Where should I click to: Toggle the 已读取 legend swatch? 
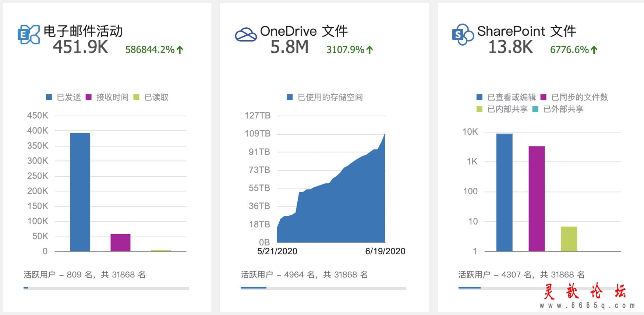click(x=137, y=97)
